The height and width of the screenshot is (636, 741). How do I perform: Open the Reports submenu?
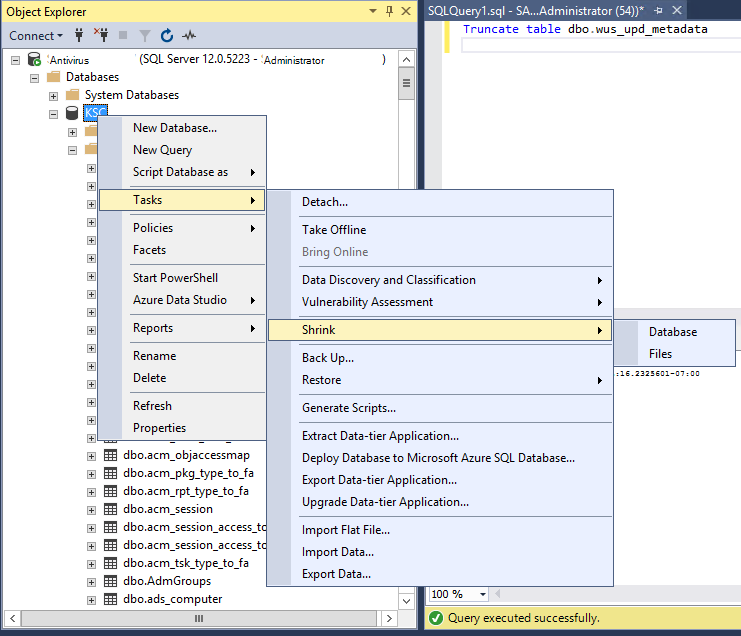[182, 328]
